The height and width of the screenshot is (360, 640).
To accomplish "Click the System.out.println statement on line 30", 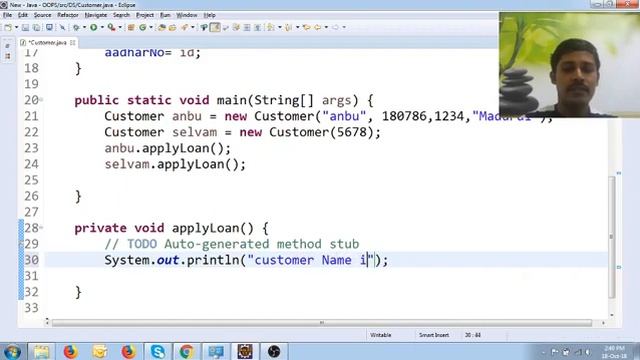I will coord(246,260).
